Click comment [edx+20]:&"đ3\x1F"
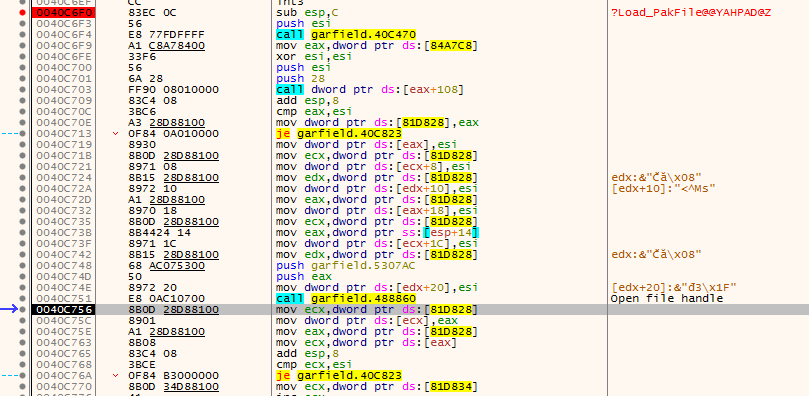This screenshot has height=396, width=809. [x=673, y=287]
